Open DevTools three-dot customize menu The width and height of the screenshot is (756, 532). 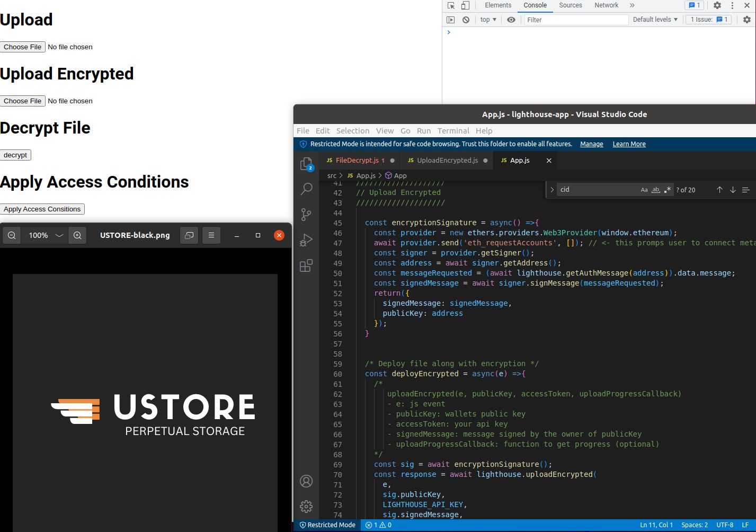point(732,5)
